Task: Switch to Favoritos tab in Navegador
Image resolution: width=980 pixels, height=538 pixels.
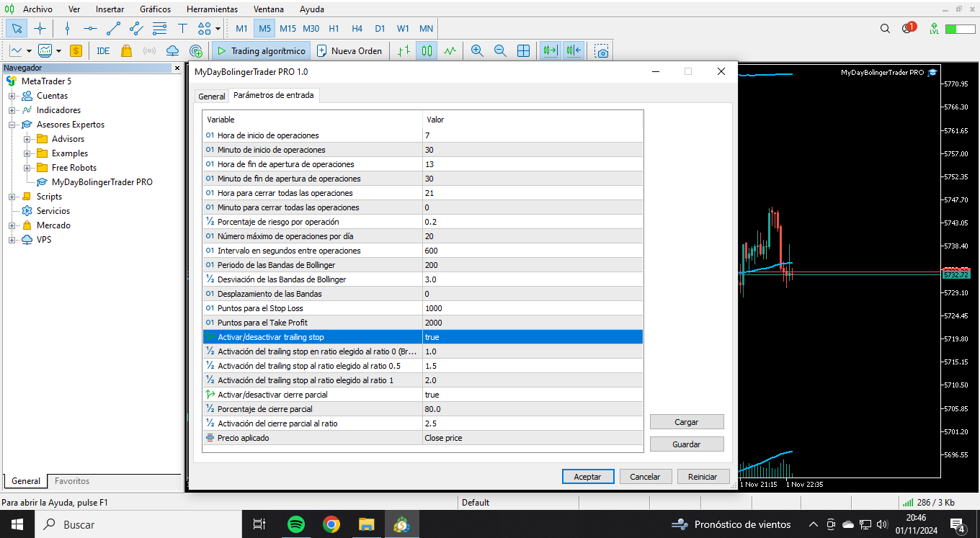Action: [72, 481]
